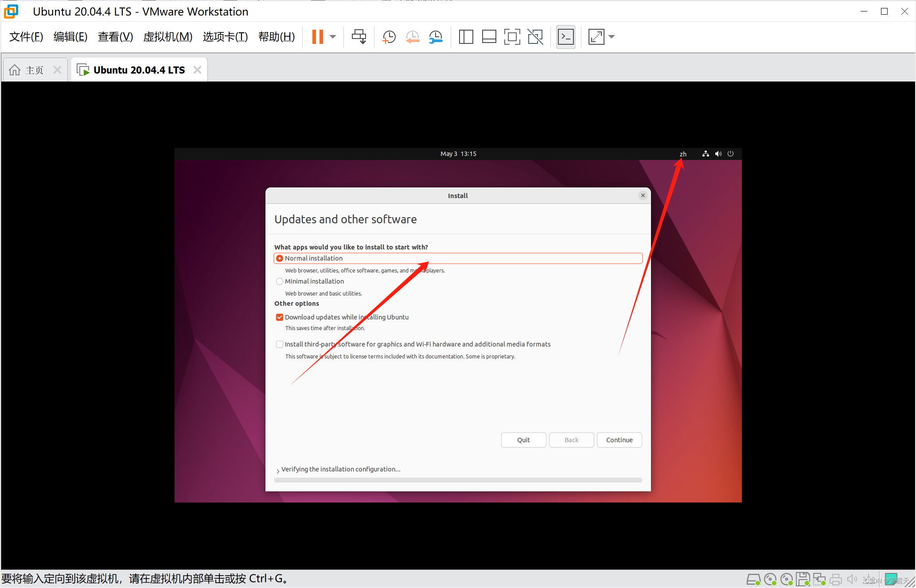916x588 pixels.
Task: Click the VMware Workstation logo in title bar
Action: [11, 11]
